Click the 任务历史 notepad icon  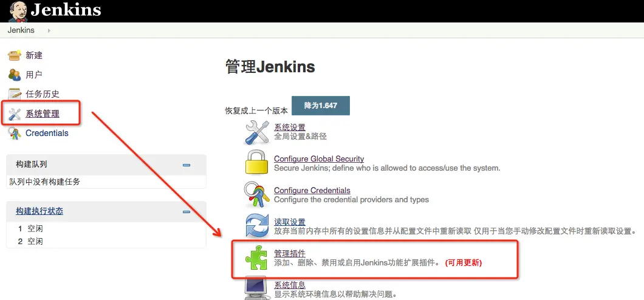pos(15,94)
